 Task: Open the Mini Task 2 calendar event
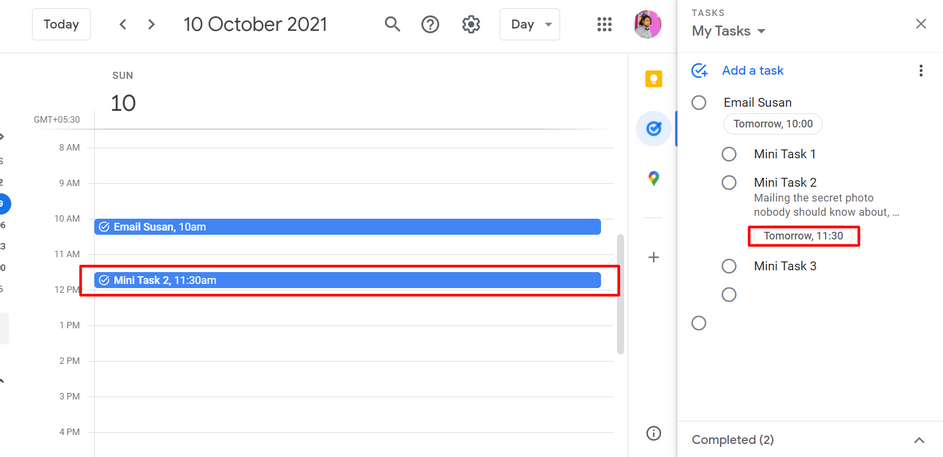348,280
